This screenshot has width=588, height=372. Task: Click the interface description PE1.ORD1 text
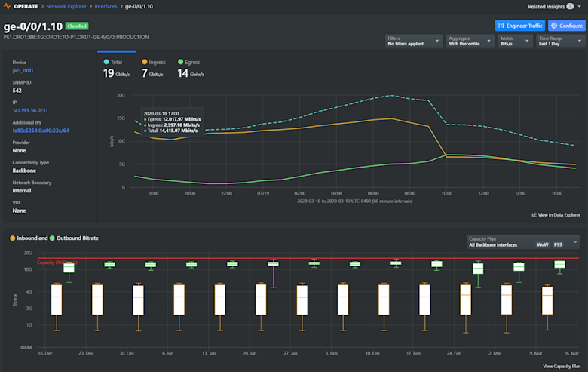[76, 37]
